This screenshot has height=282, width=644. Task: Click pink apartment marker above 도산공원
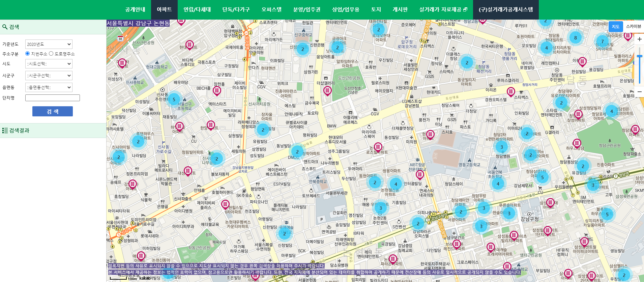click(327, 91)
